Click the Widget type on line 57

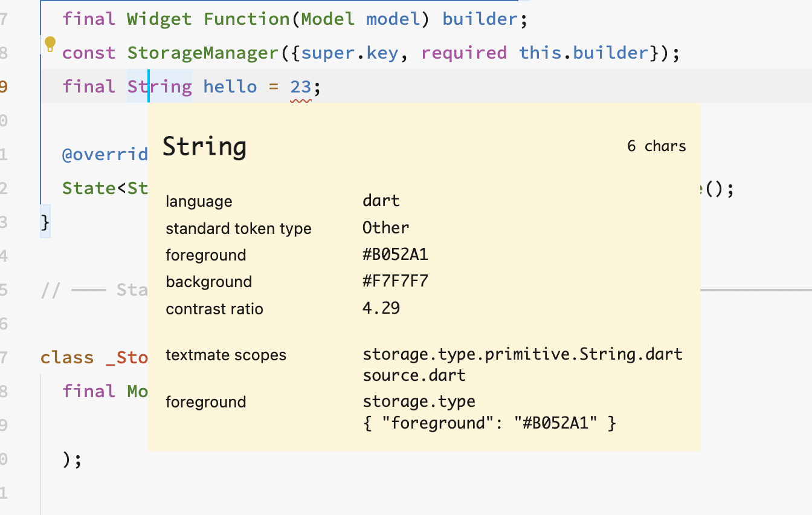point(159,19)
